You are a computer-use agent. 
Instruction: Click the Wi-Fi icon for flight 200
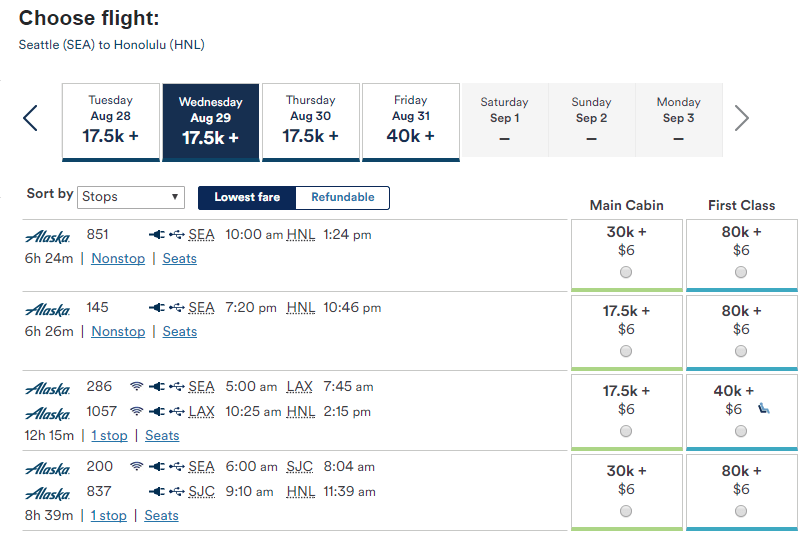pos(137,467)
